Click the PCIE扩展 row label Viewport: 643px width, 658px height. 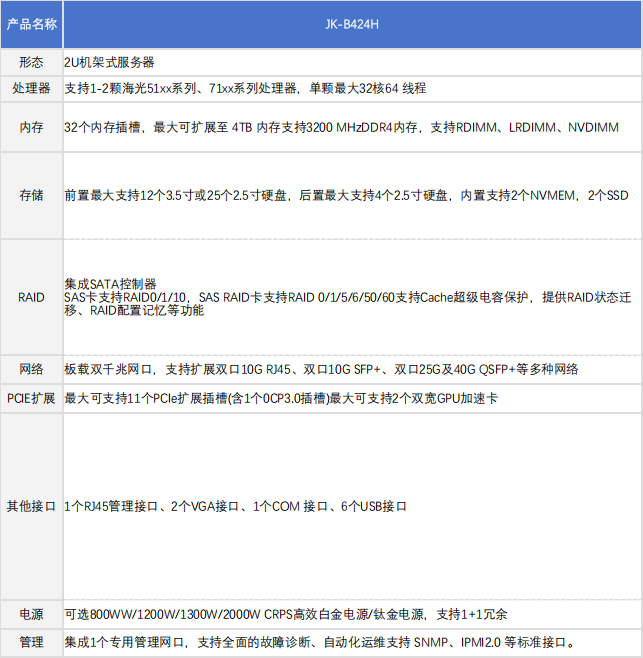(x=31, y=398)
